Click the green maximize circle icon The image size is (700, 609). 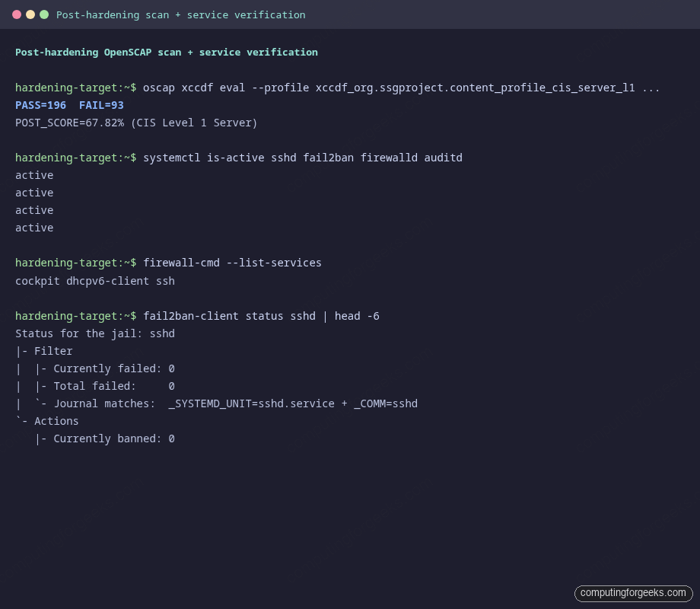point(43,14)
